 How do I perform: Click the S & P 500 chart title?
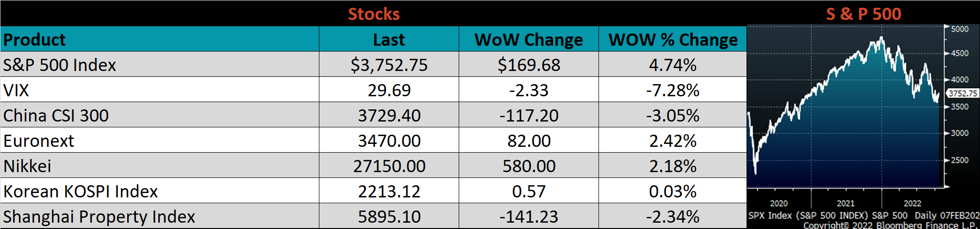tap(864, 14)
